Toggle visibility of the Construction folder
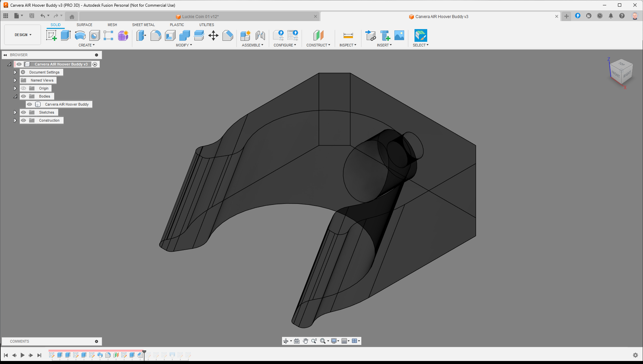Viewport: 643px width, 364px height. (x=23, y=120)
